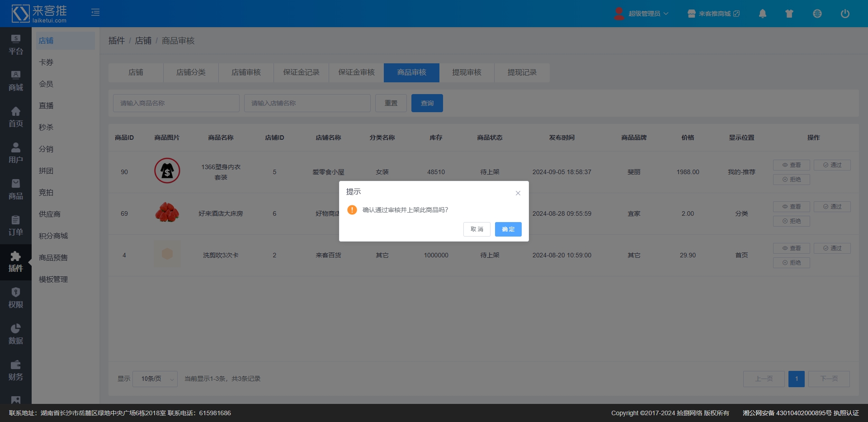The width and height of the screenshot is (868, 422).
Task: Select 积分商城 in the plugin menu
Action: click(x=53, y=236)
